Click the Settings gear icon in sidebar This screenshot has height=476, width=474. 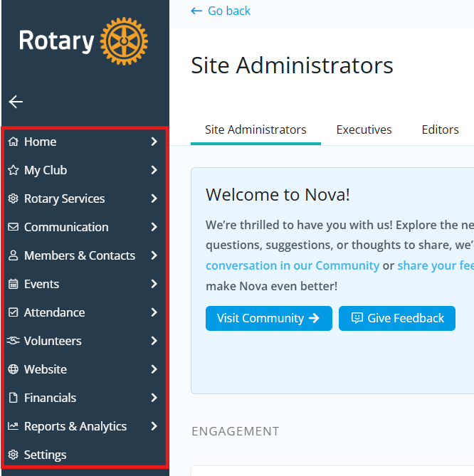13,455
